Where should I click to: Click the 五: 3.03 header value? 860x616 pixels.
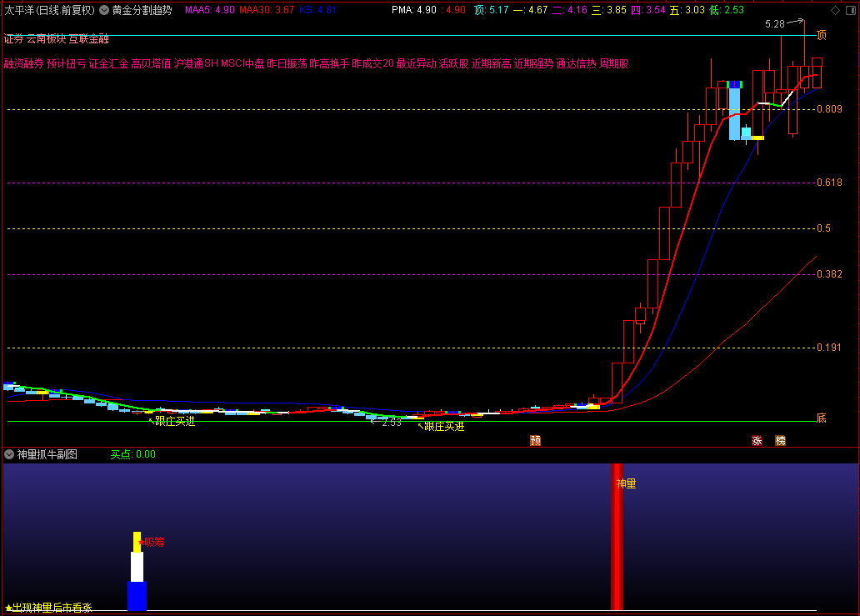[x=687, y=10]
